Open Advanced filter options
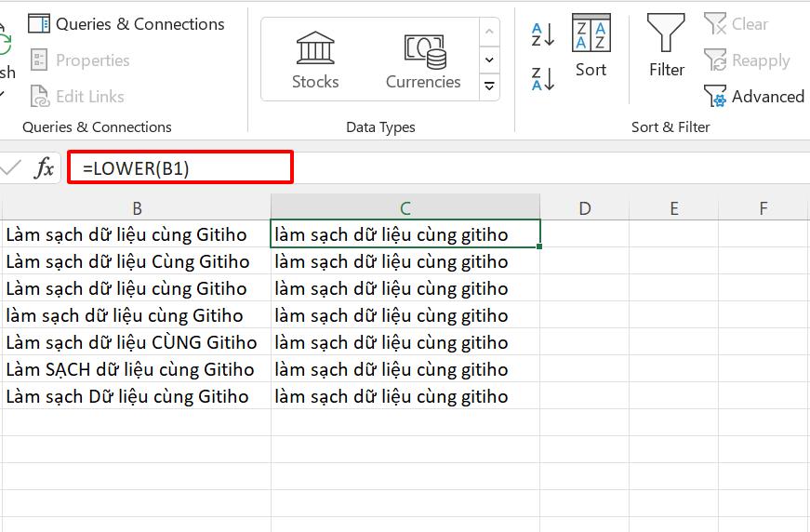This screenshot has width=810, height=532. click(x=754, y=97)
